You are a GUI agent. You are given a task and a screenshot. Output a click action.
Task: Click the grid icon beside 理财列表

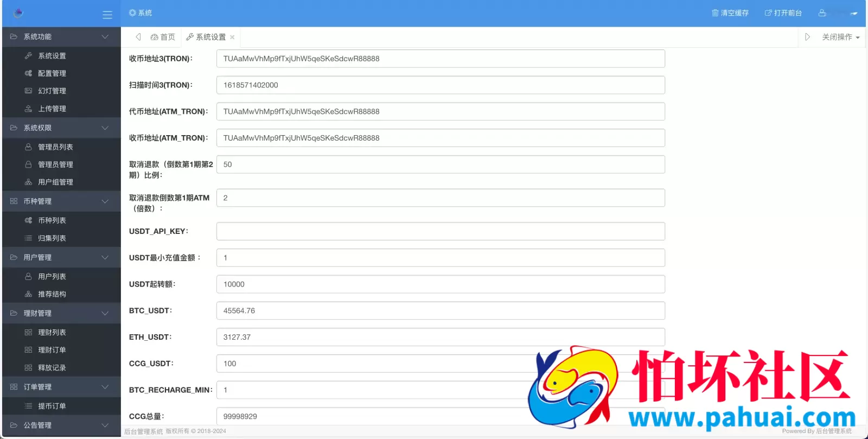point(28,332)
